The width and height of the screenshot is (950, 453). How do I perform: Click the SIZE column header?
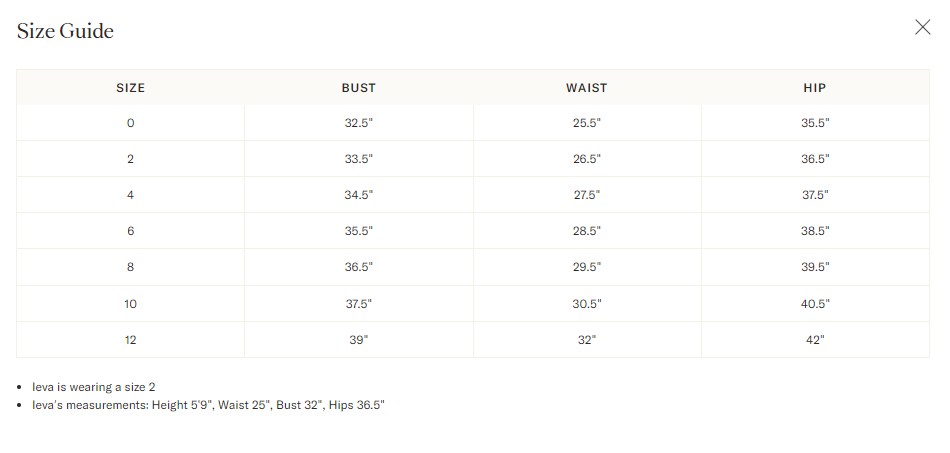coord(130,88)
